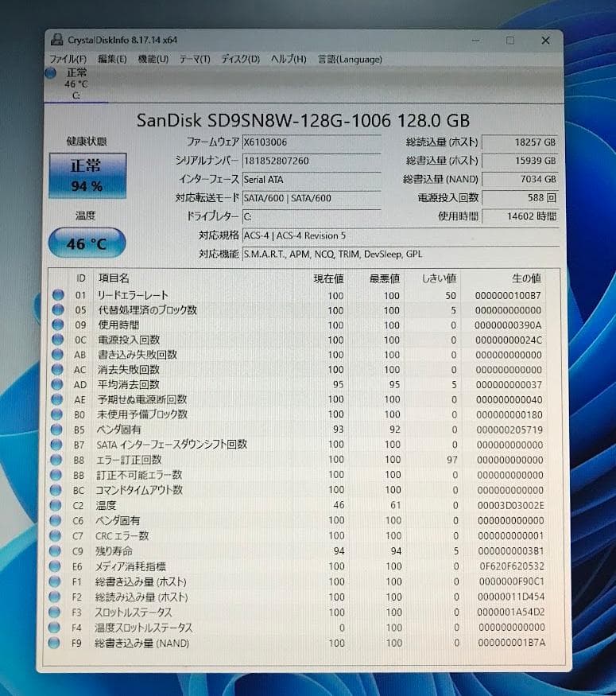Click status icon for B8 エラー訂正回数
The height and width of the screenshot is (696, 616).
[56, 460]
